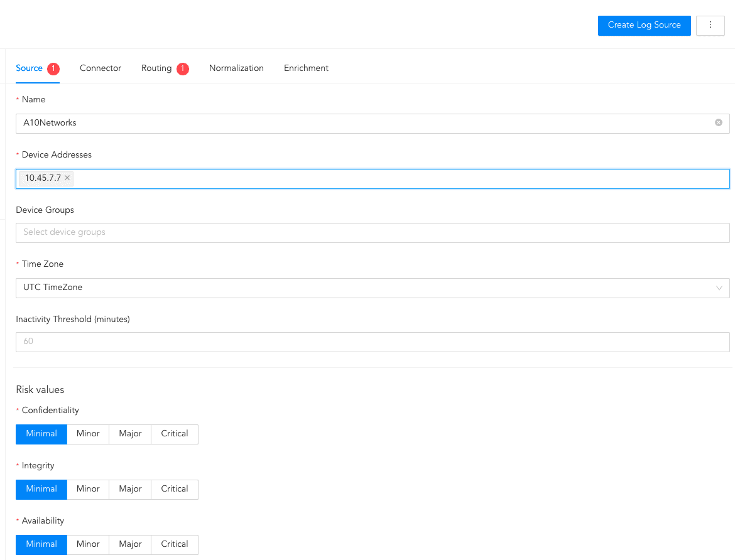This screenshot has height=560, width=735.
Task: Click the three-dot more options button
Action: (710, 25)
